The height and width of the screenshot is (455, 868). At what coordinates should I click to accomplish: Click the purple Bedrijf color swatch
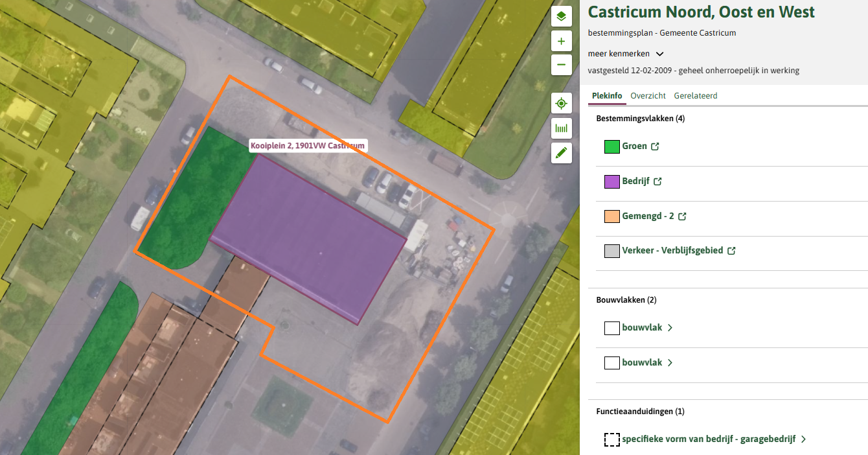click(612, 182)
